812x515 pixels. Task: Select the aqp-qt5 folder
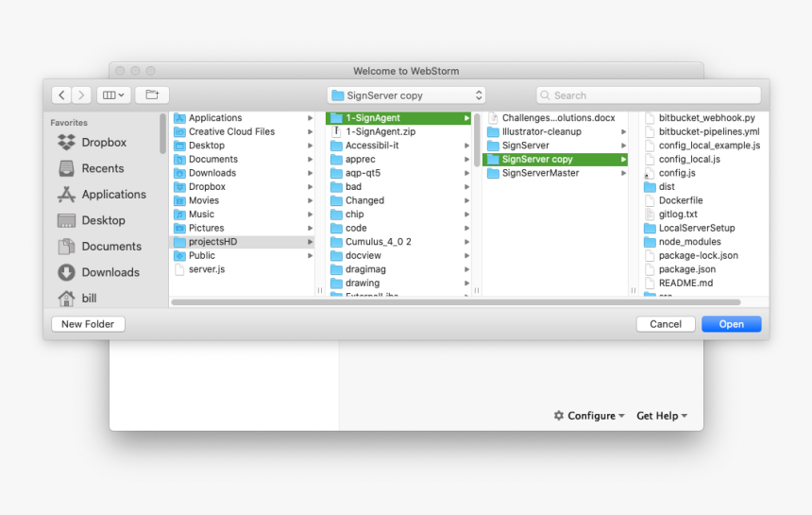pyautogui.click(x=398, y=173)
